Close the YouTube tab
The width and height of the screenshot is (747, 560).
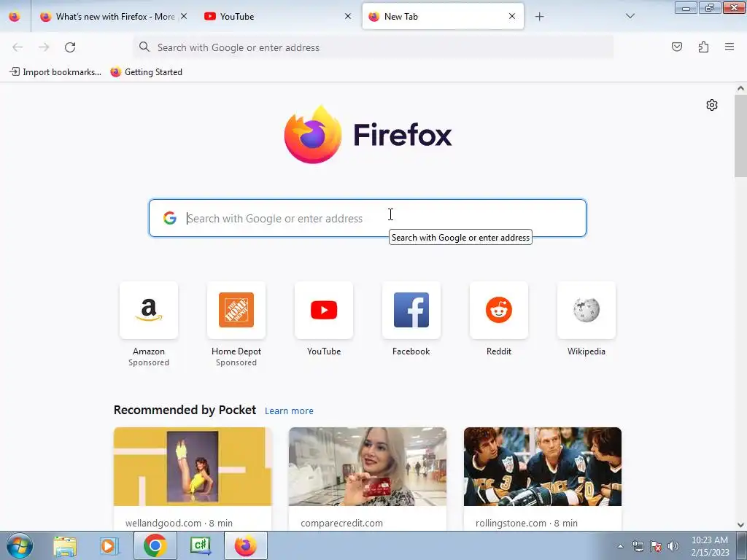click(x=348, y=16)
